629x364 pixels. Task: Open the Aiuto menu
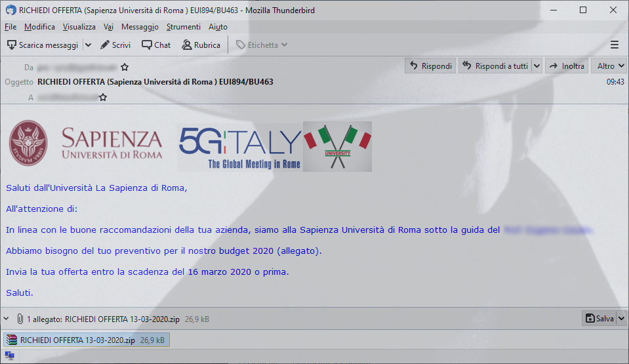coord(218,27)
